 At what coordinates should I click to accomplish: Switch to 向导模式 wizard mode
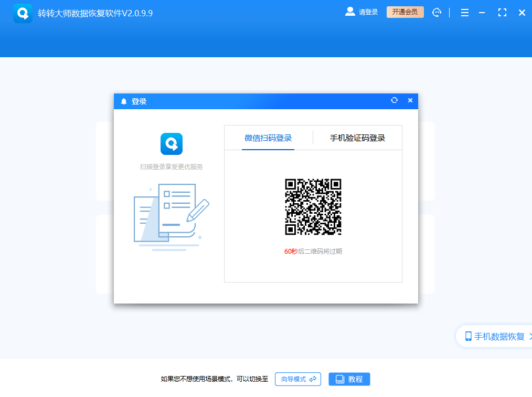[x=298, y=379]
